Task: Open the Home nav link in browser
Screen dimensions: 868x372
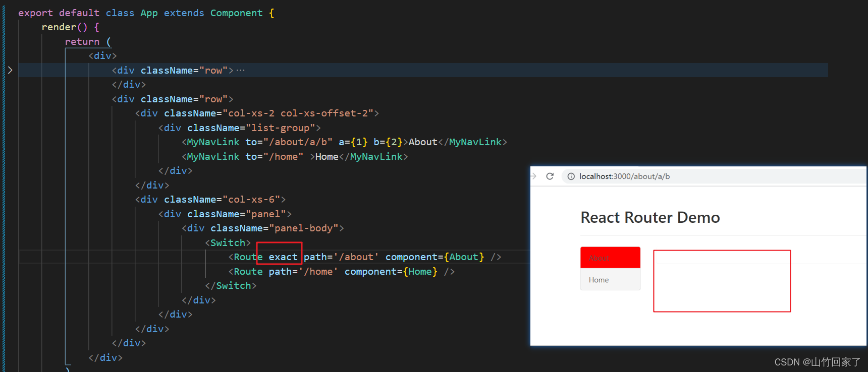Action: point(610,280)
